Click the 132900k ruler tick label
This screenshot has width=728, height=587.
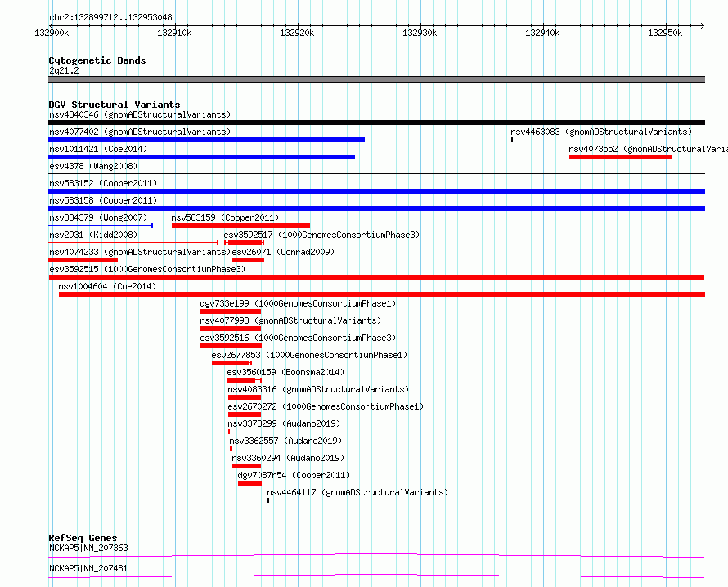[52, 33]
